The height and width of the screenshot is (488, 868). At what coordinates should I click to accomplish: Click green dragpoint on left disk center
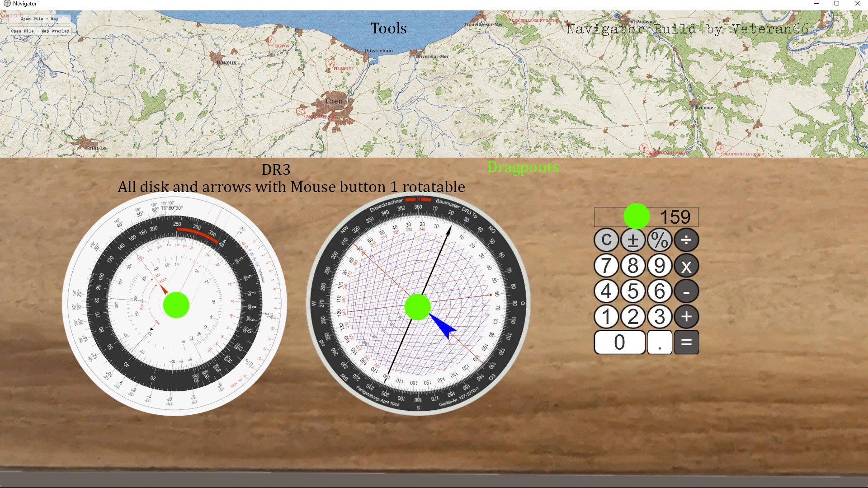point(176,305)
